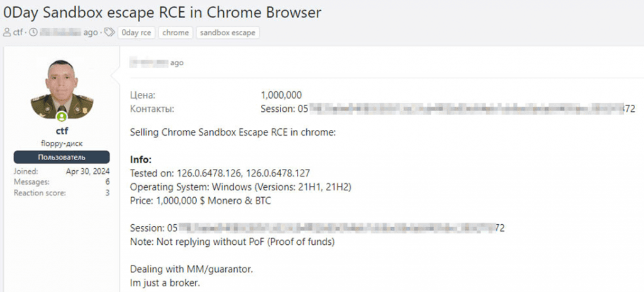
Task: Click the "floppy-диск" user title
Action: (62, 143)
